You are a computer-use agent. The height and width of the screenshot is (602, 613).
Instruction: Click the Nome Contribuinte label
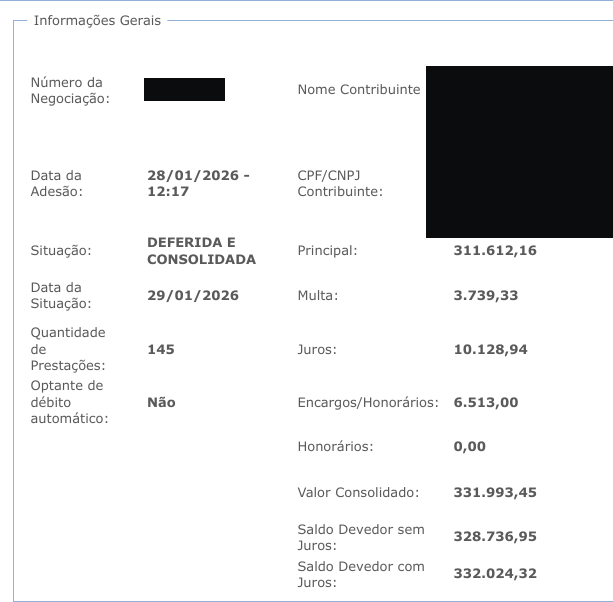358,90
